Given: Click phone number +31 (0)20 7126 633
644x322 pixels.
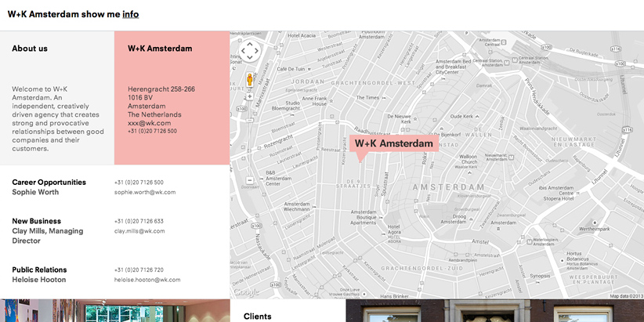Looking at the screenshot, I should (x=139, y=222).
